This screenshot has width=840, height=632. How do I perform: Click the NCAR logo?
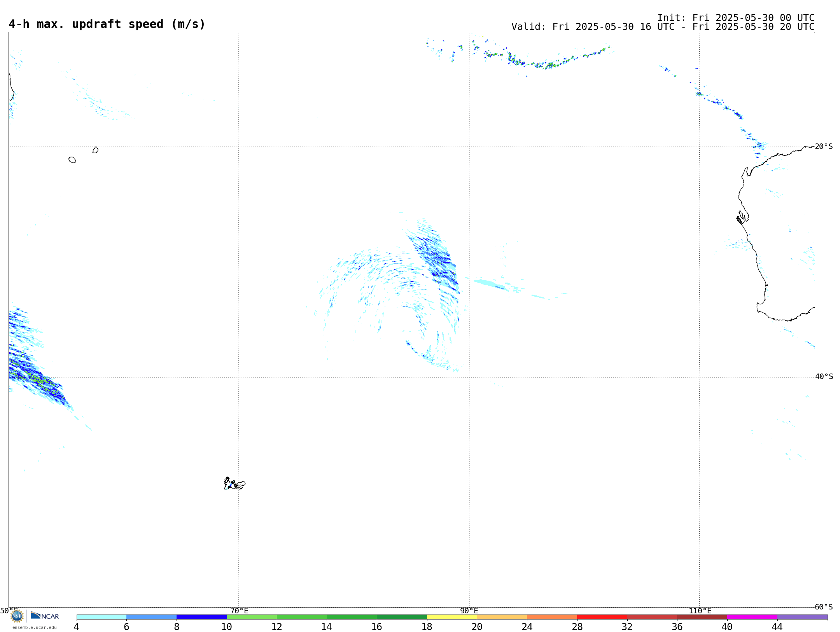click(x=45, y=616)
